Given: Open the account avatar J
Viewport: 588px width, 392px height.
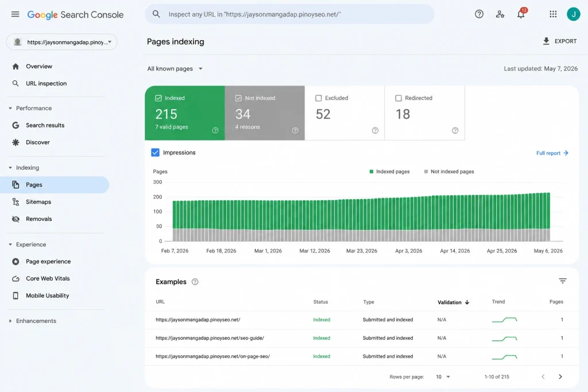Looking at the screenshot, I should 573,14.
